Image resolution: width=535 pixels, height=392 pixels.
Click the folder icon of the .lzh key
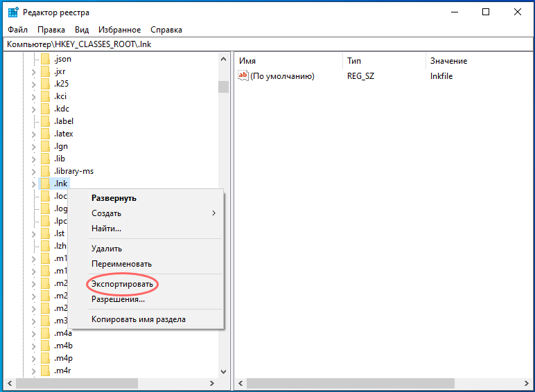coord(45,246)
